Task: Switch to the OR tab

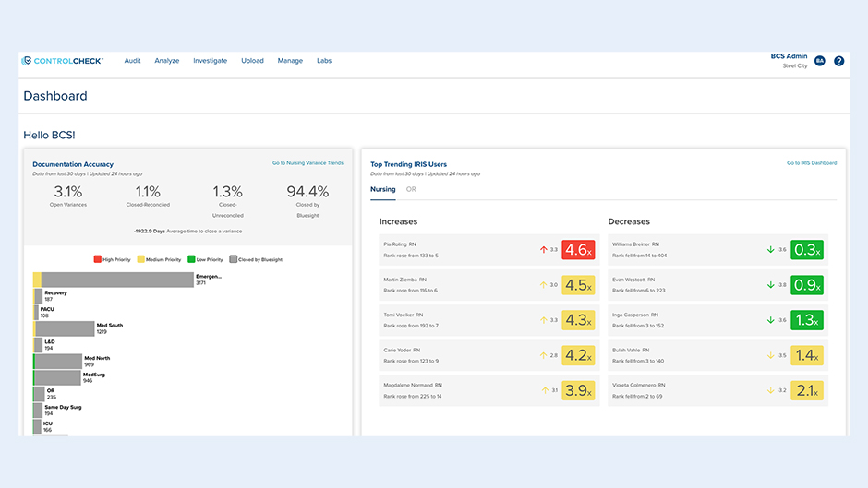Action: (x=411, y=189)
